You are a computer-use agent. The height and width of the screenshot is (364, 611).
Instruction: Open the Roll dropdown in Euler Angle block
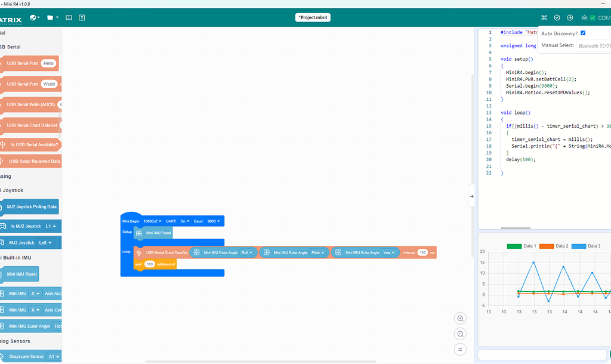[247, 252]
